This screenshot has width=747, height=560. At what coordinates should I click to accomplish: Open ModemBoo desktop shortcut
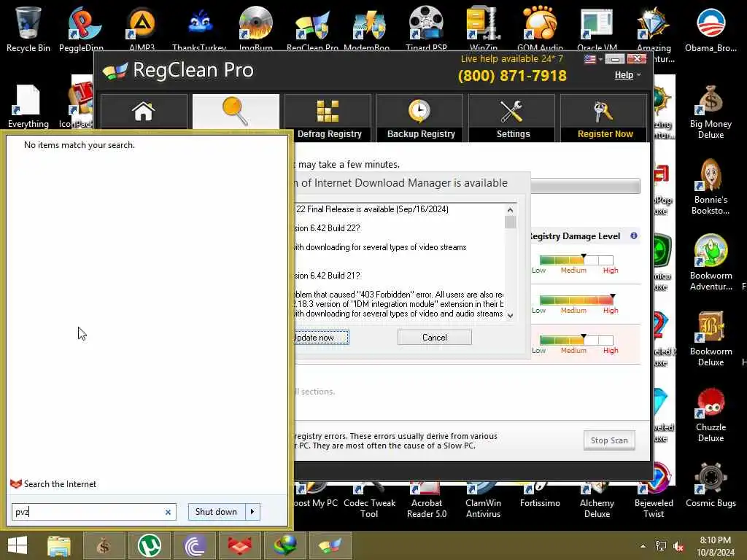[367, 28]
